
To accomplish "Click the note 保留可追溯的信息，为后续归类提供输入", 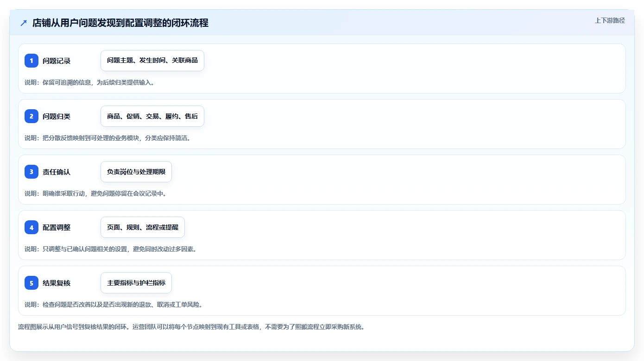I will 98,82.
